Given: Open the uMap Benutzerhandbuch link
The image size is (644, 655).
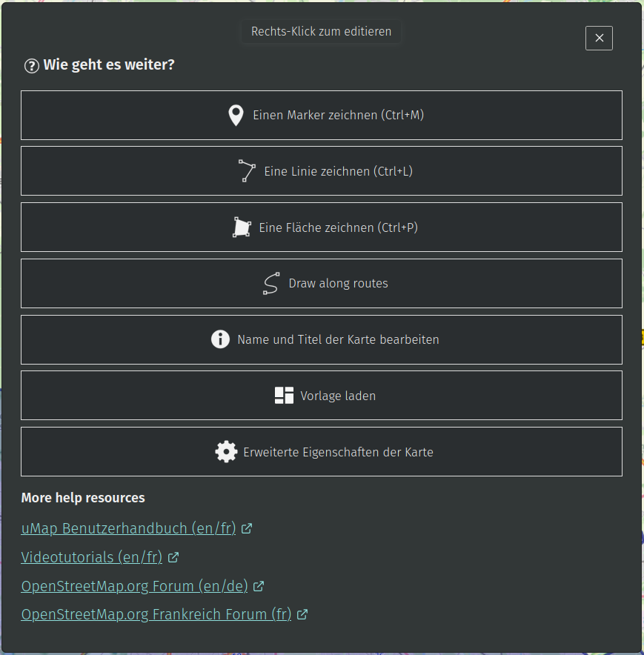Looking at the screenshot, I should [128, 529].
